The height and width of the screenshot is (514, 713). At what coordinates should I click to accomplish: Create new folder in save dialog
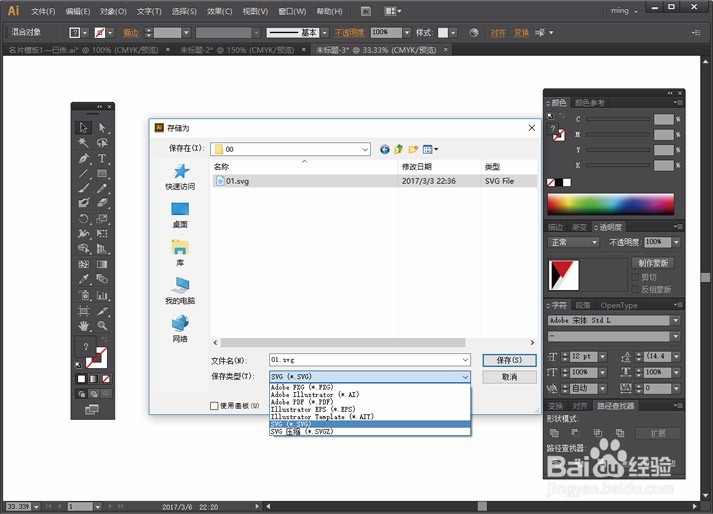tap(413, 149)
